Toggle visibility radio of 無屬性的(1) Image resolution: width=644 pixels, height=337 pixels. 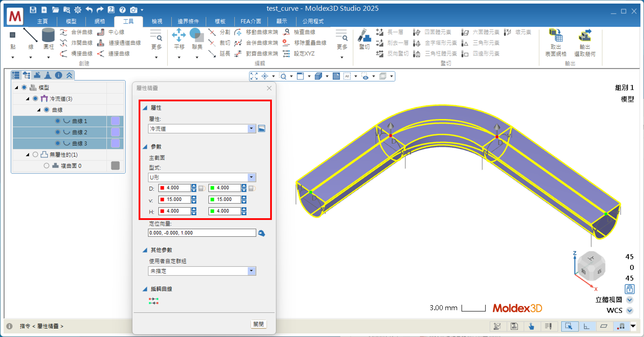tap(35, 154)
